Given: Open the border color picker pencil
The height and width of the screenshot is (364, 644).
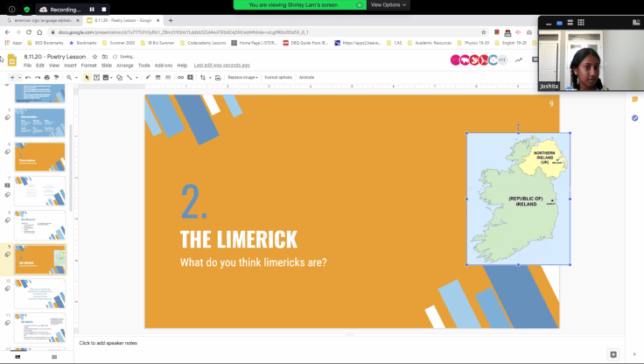Looking at the screenshot, I should (x=148, y=77).
